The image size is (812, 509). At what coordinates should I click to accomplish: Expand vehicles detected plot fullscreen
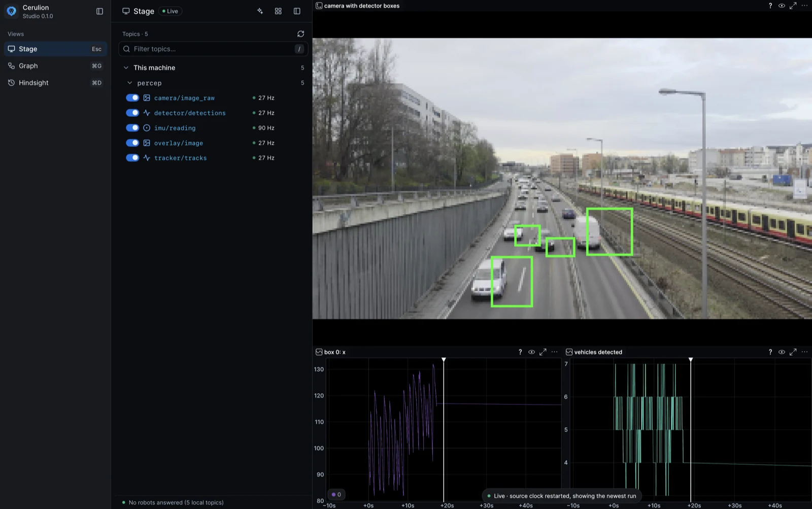(x=793, y=352)
